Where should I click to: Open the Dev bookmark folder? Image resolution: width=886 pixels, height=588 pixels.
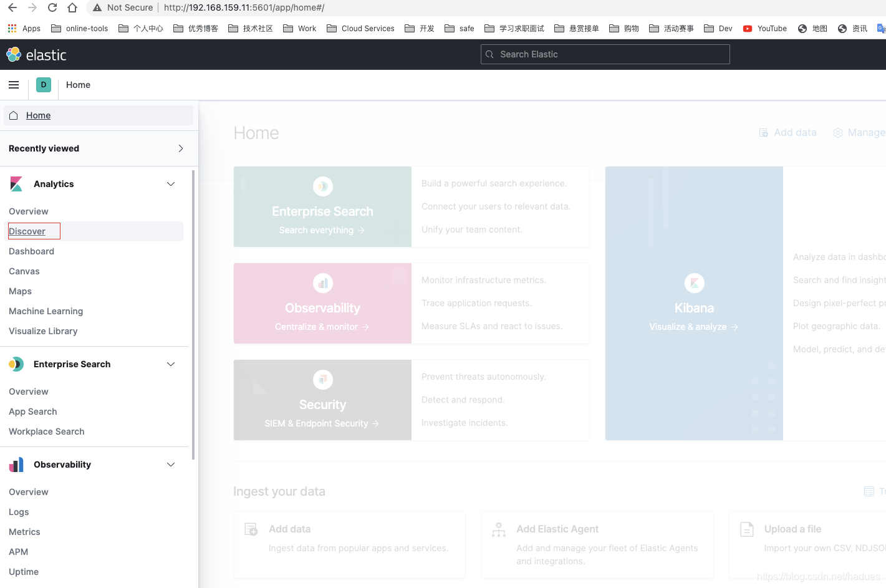(718, 29)
